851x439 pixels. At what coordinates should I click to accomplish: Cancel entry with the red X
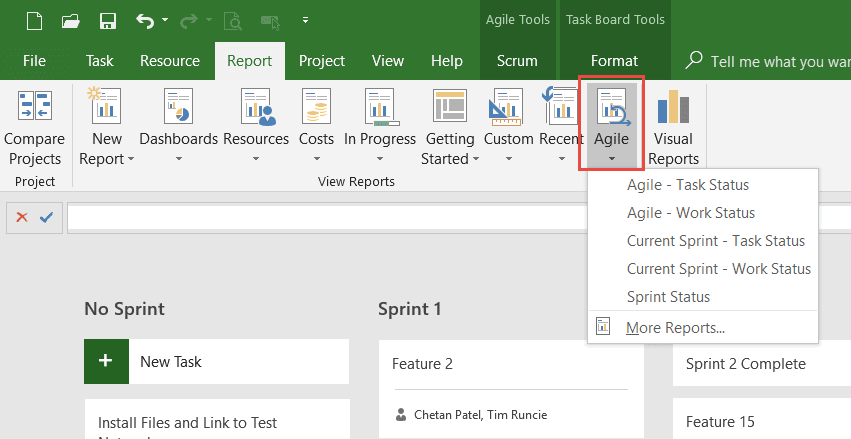tap(22, 218)
